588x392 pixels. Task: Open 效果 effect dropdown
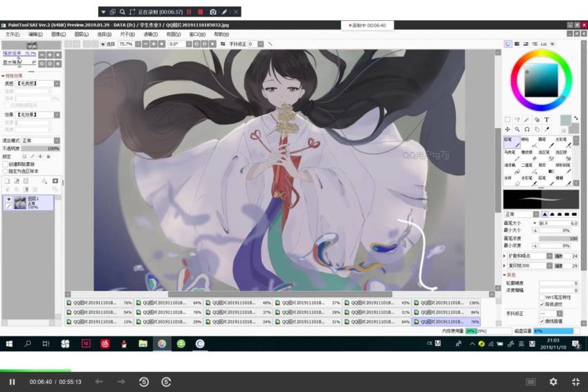57,115
